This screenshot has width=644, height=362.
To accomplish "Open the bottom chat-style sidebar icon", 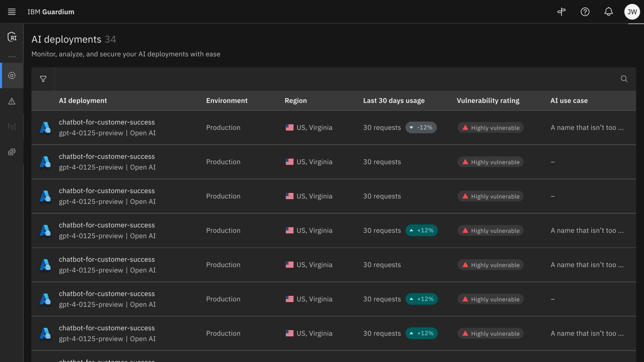I will 12,152.
